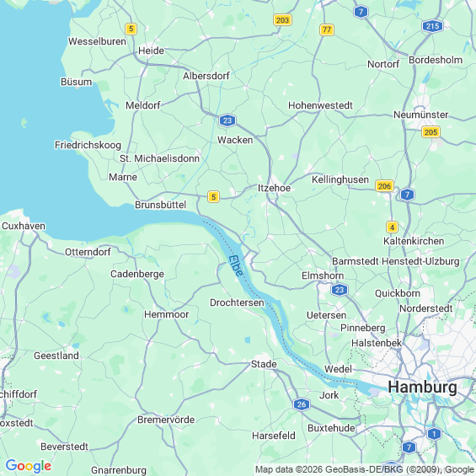Select the Cuxhaven town label

point(24,226)
